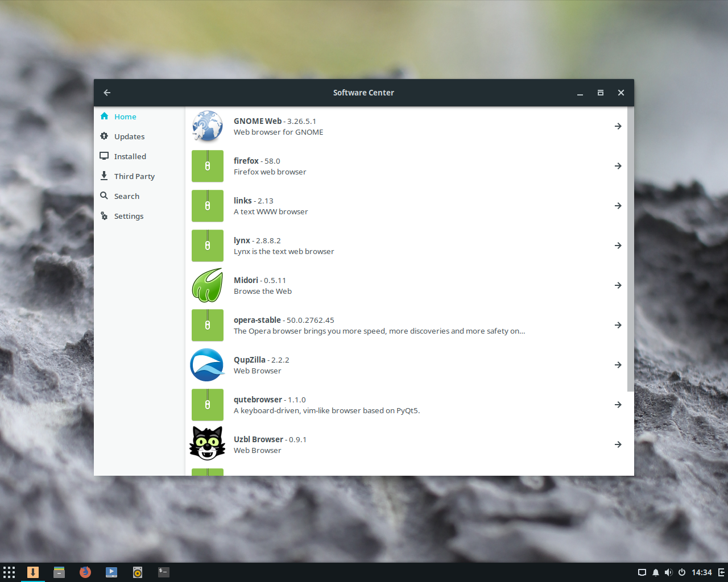Image resolution: width=728 pixels, height=582 pixels.
Task: Go to the Home section
Action: [x=139, y=117]
